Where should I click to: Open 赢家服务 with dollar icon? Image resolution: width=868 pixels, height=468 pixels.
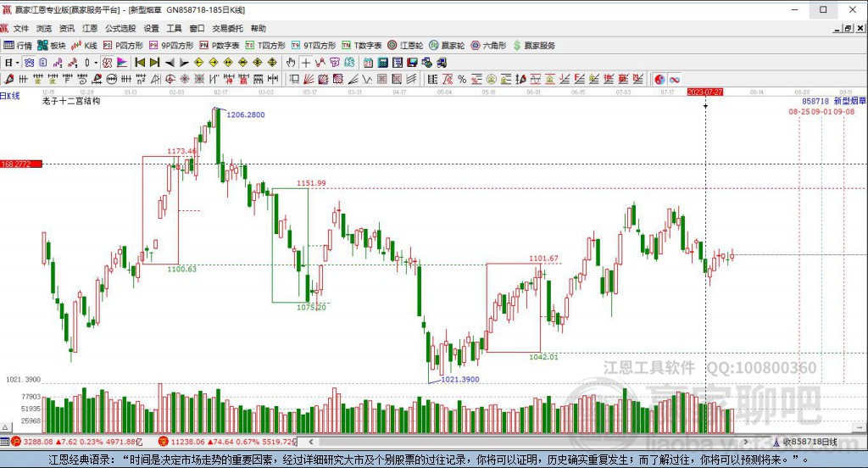[x=534, y=46]
